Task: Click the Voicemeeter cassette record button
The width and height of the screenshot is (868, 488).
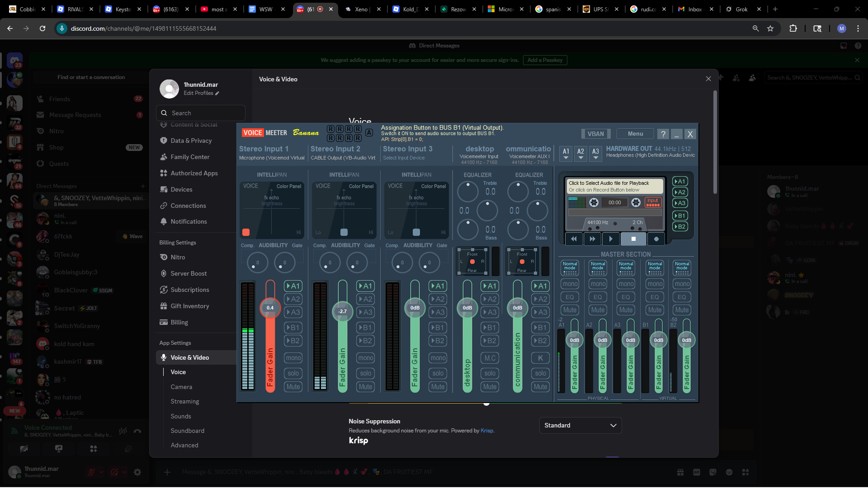Action: (x=656, y=239)
